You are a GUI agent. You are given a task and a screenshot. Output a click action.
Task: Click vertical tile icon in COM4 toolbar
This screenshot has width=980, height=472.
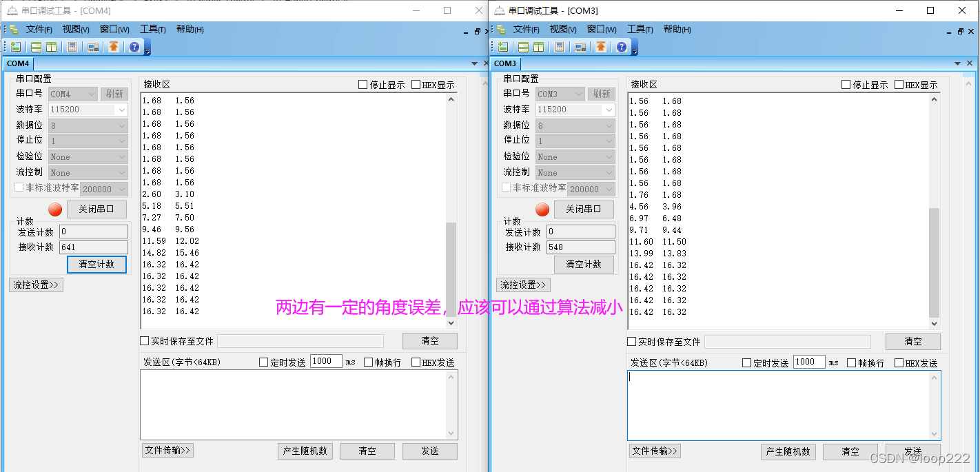coord(51,47)
